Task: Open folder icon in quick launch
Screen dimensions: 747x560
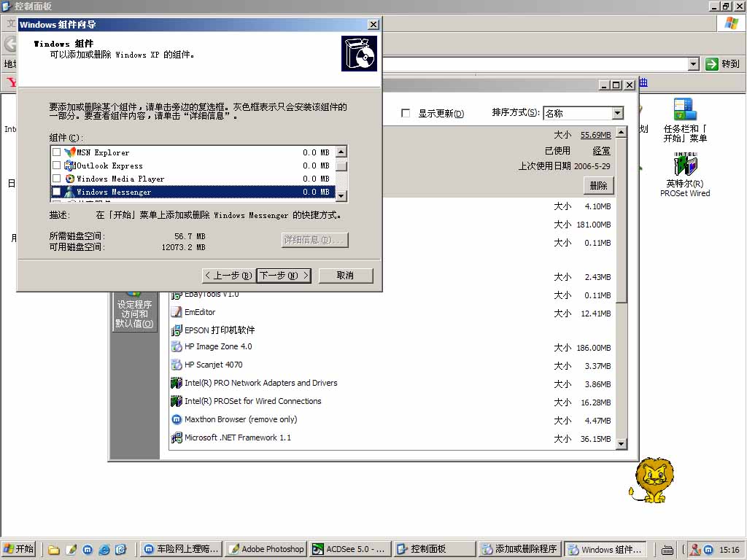Action: [54, 550]
